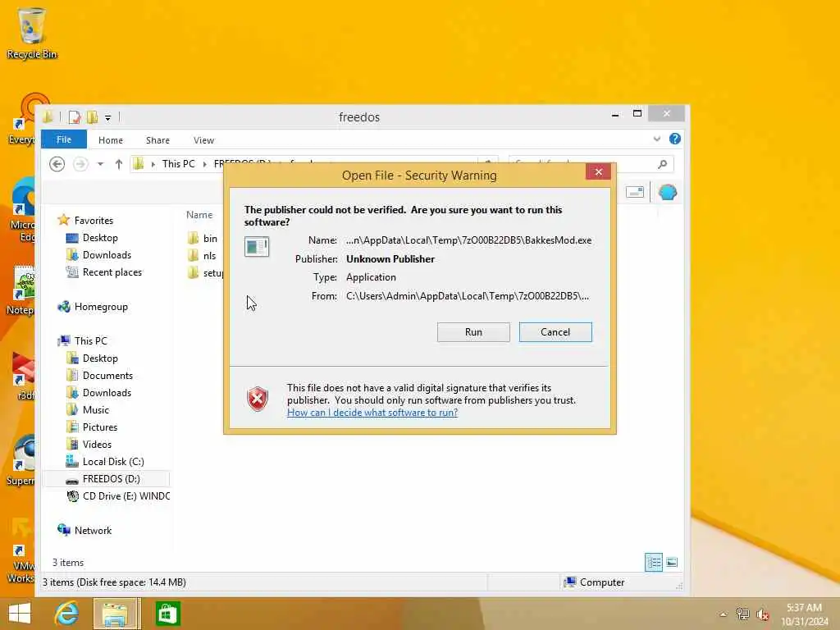Switch to Large icons view icon
The height and width of the screenshot is (630, 840).
(672, 563)
